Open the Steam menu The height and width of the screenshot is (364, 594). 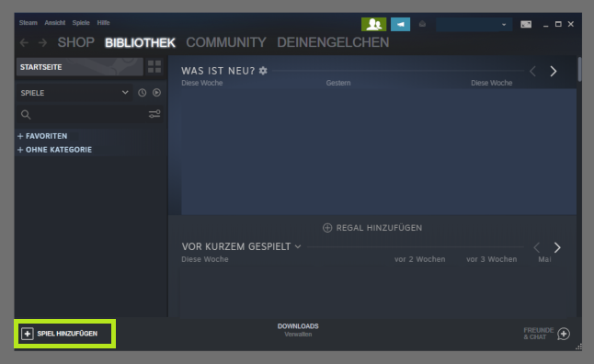click(x=28, y=23)
